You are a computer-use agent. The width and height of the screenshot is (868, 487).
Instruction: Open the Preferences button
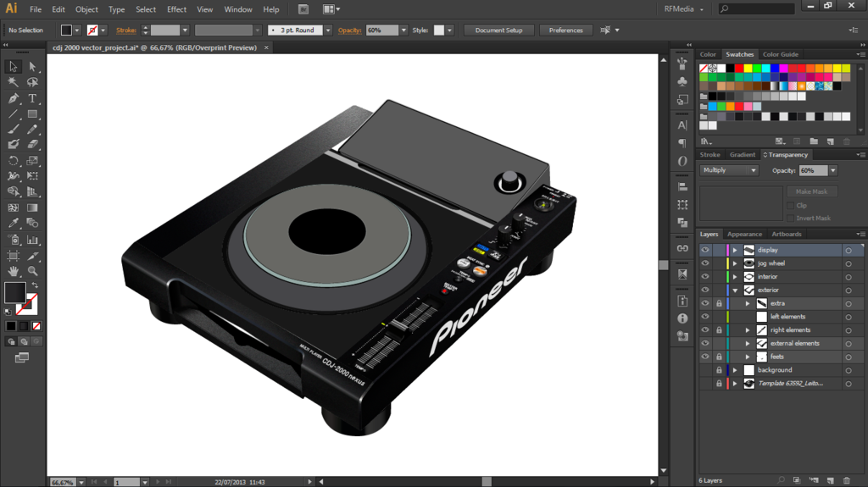click(565, 30)
